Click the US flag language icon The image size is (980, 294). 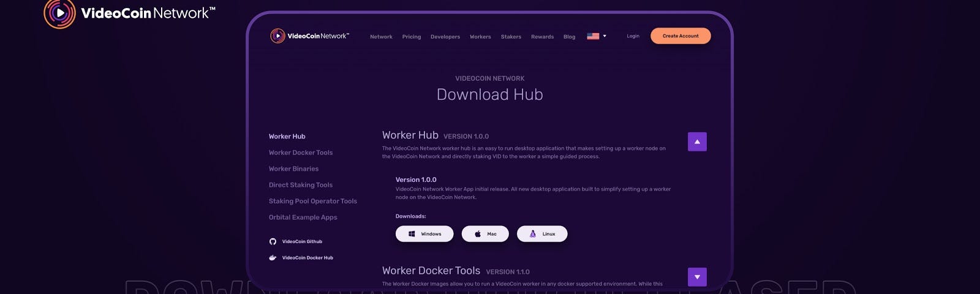(593, 36)
